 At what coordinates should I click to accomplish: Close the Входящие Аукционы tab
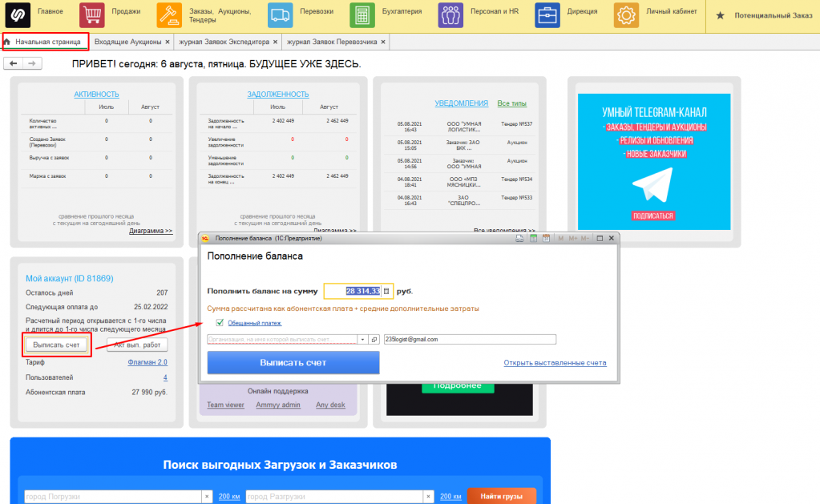tap(168, 42)
